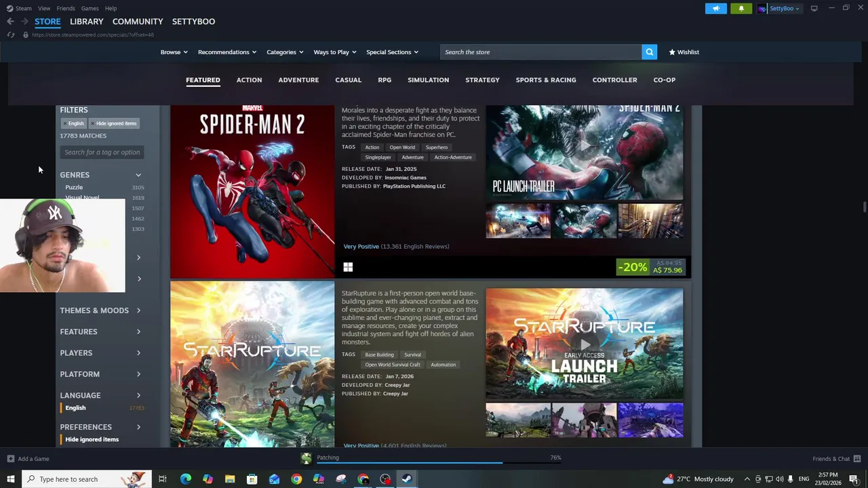This screenshot has width=868, height=488.
Task: Toggle the Puzzle genre filter
Action: click(74, 187)
